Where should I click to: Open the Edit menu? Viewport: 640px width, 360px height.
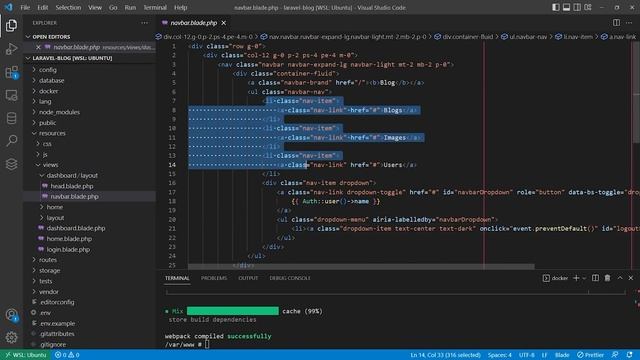pyautogui.click(x=42, y=7)
